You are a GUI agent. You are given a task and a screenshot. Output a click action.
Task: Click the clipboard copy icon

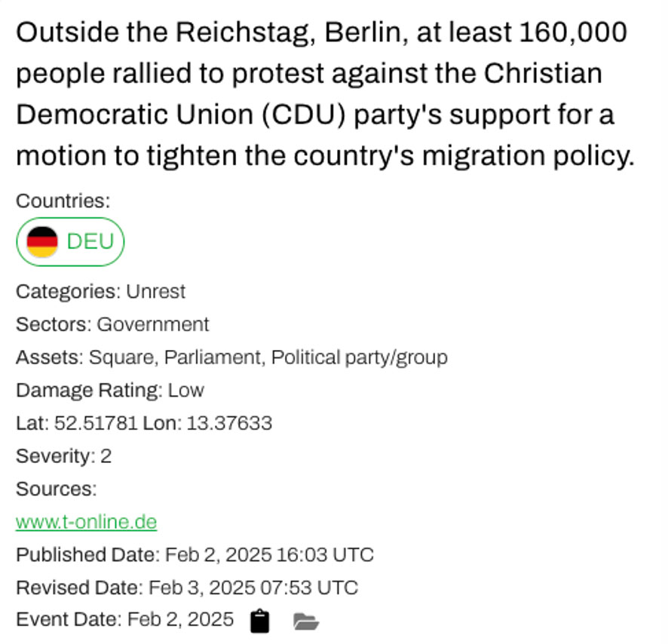click(259, 621)
